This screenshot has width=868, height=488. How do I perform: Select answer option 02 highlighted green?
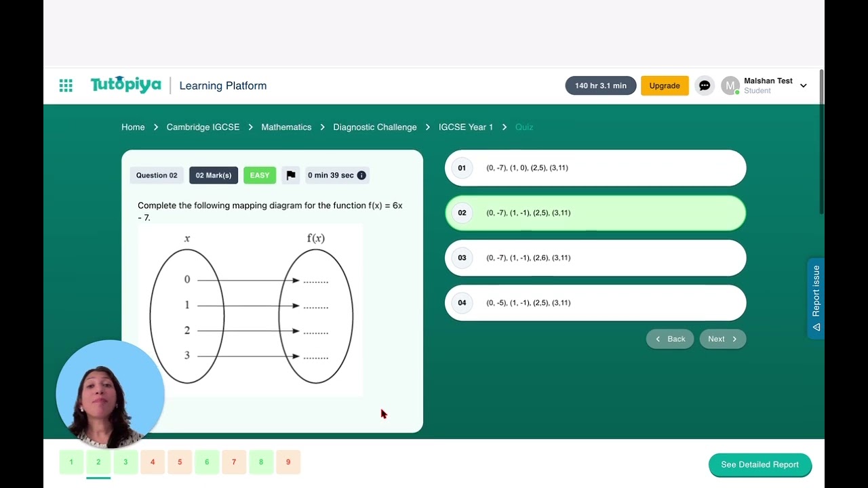point(595,213)
